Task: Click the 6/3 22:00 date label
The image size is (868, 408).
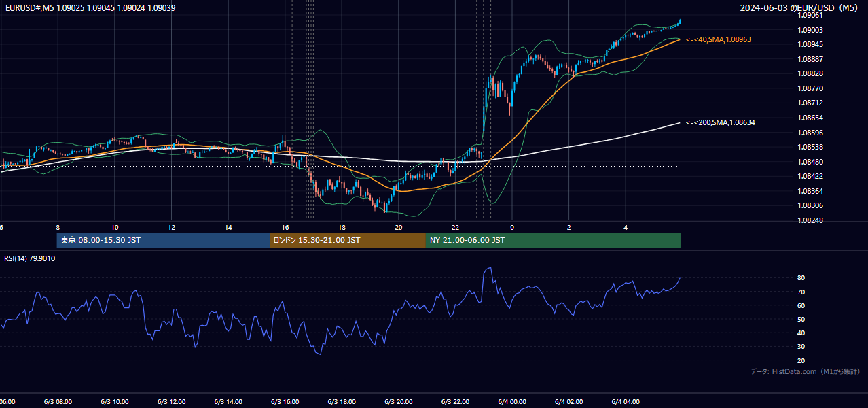Action: (456, 401)
